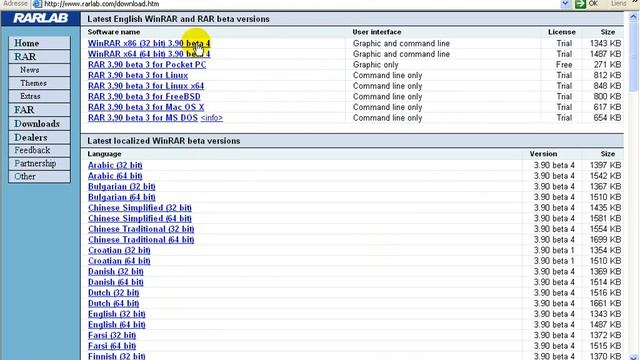640x360 pixels.
Task: Open the Extras page
Action: 39,96
